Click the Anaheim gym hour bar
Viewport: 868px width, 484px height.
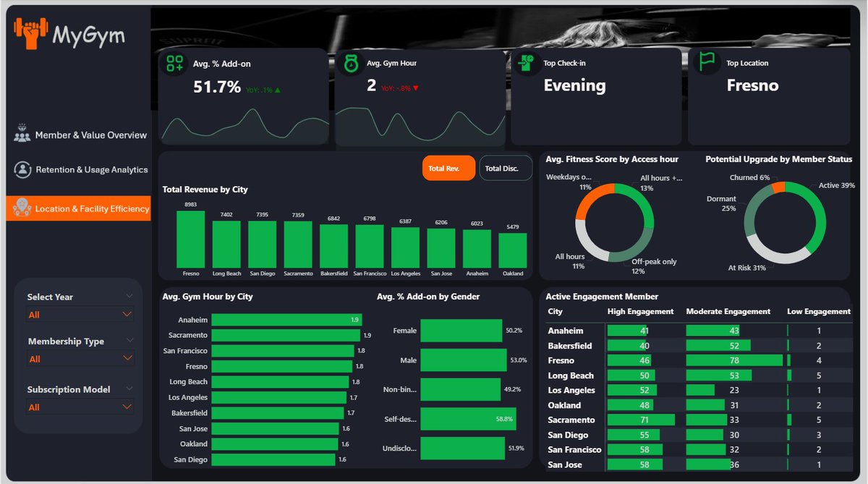pyautogui.click(x=286, y=320)
